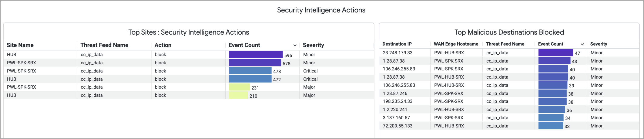Click the Event Count sort arrow in Top Sites
Viewport: 644px width, 139px height.
click(295, 46)
